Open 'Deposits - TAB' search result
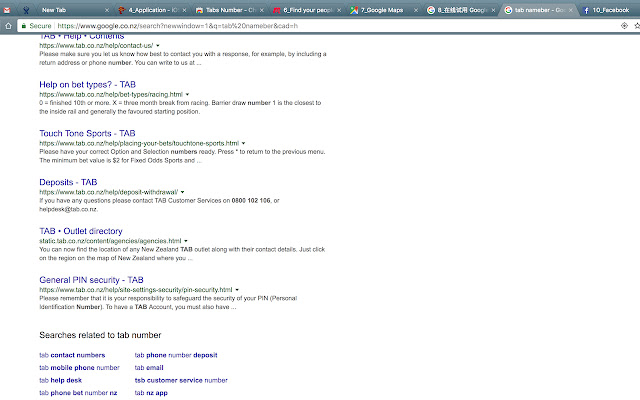The width and height of the screenshot is (640, 400). pyautogui.click(x=68, y=182)
